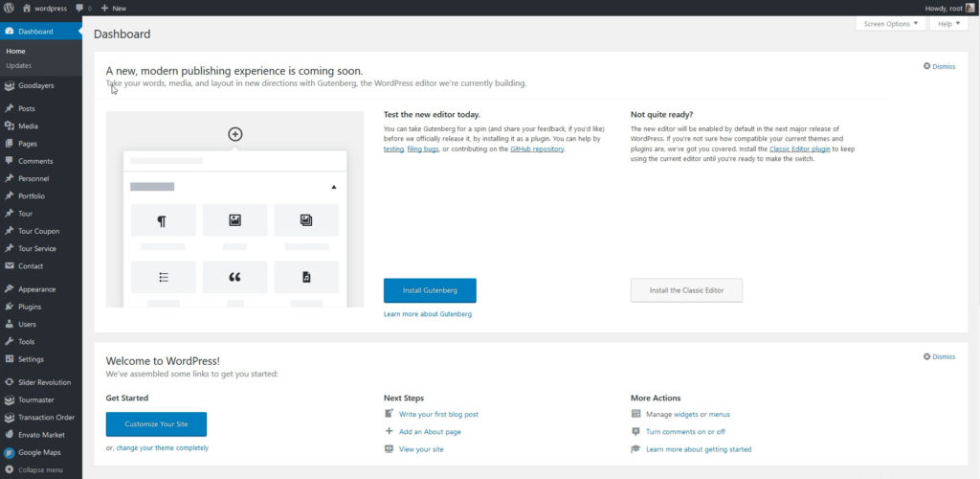
Task: Click the Tourmaster sidebar icon
Action: click(9, 399)
